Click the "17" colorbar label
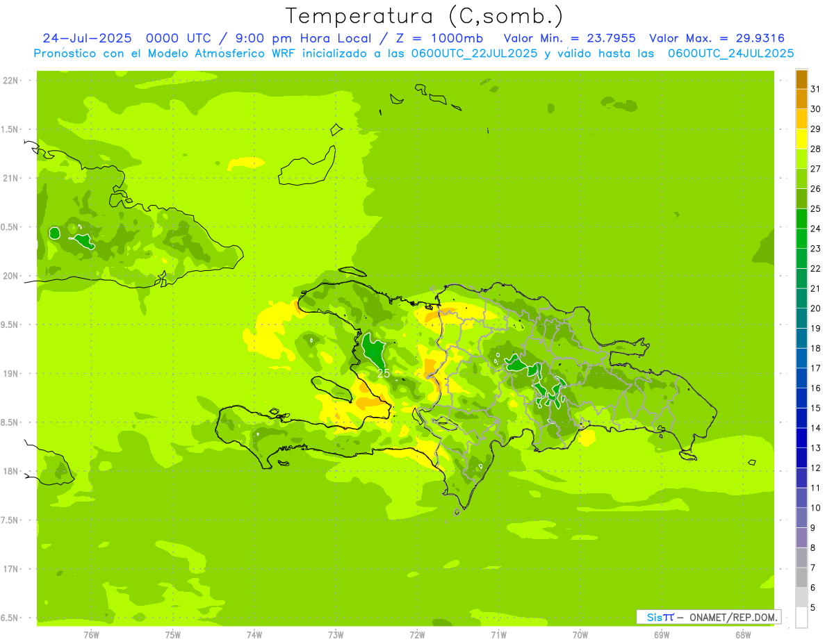This screenshot has width=834, height=644. (815, 368)
